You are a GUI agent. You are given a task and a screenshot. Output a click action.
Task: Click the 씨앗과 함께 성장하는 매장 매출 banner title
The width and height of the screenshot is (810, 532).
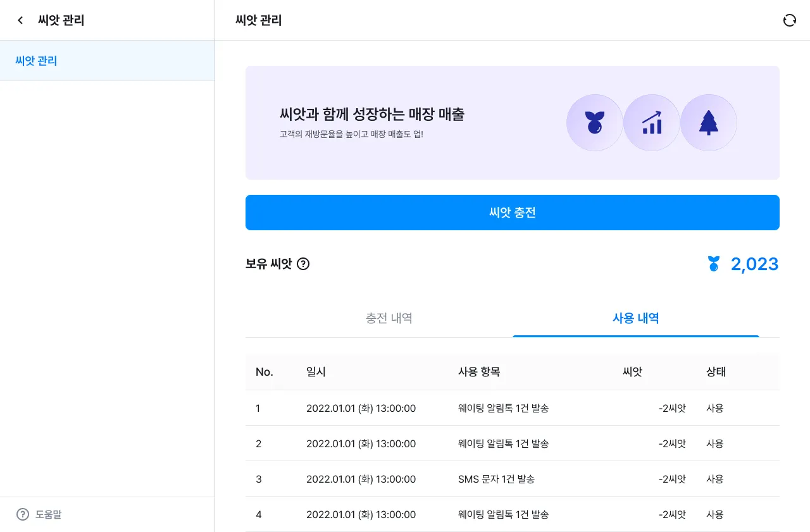coord(372,114)
